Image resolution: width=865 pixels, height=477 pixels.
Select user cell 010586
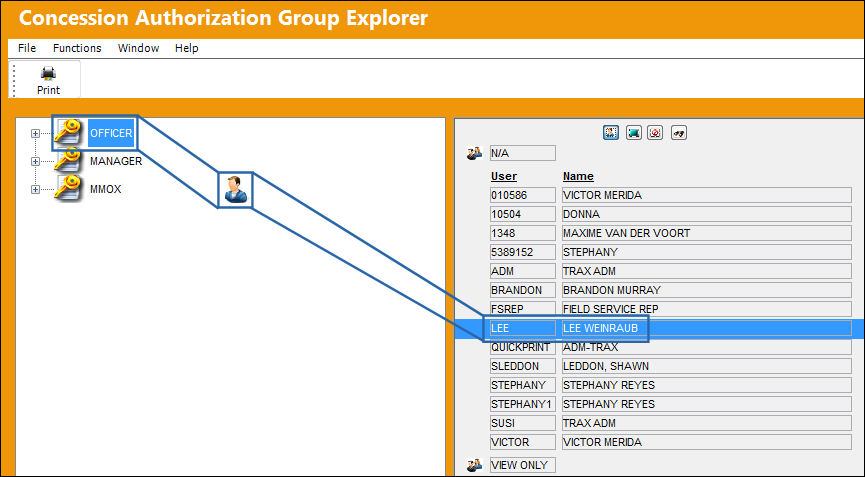tap(522, 195)
